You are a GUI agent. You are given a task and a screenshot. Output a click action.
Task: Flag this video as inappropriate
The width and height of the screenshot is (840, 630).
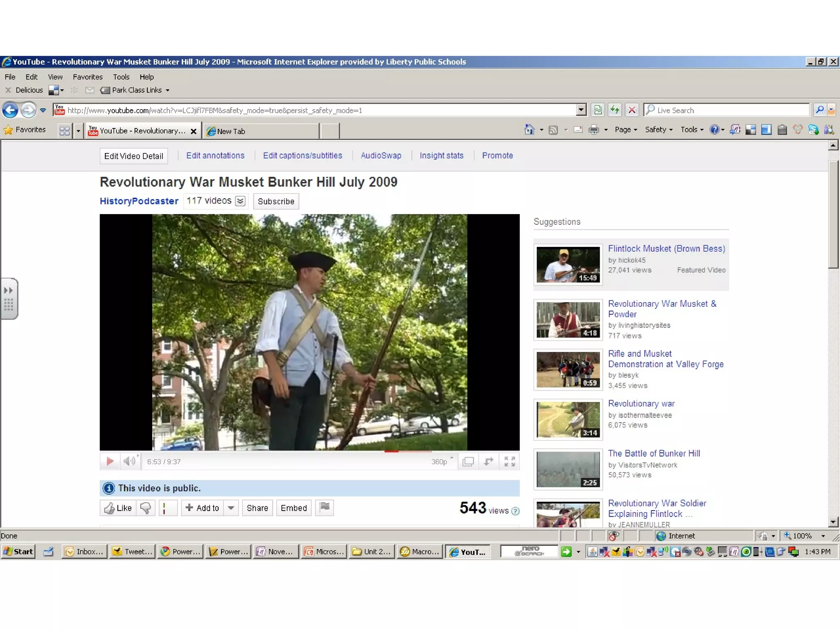point(324,507)
